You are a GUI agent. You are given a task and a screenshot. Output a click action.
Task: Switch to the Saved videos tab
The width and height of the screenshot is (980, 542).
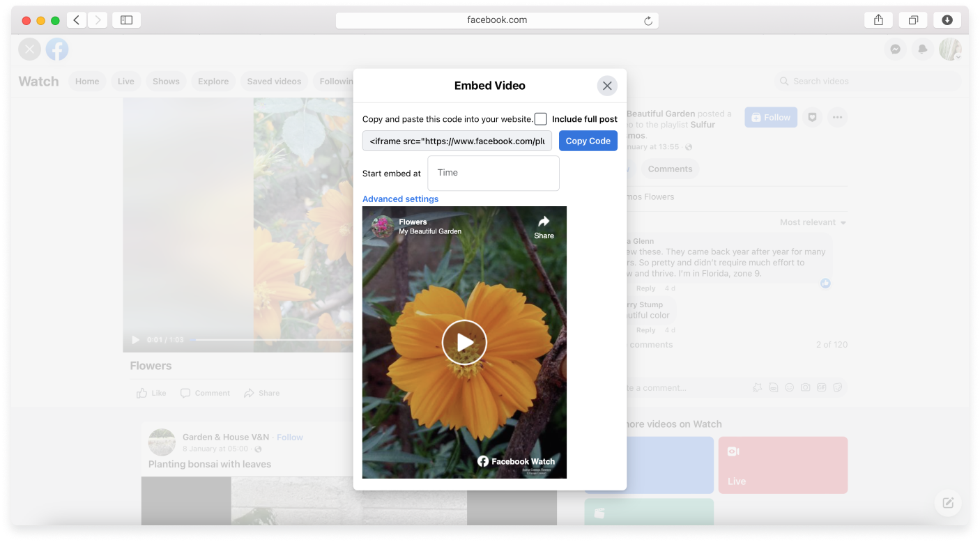[x=274, y=82]
